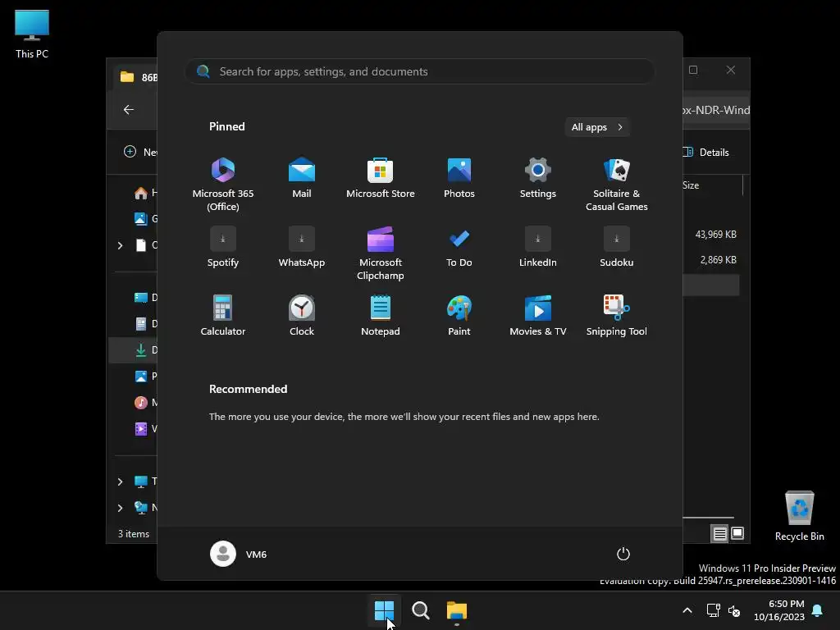Switch to File Explorer on the taskbar

point(456,610)
